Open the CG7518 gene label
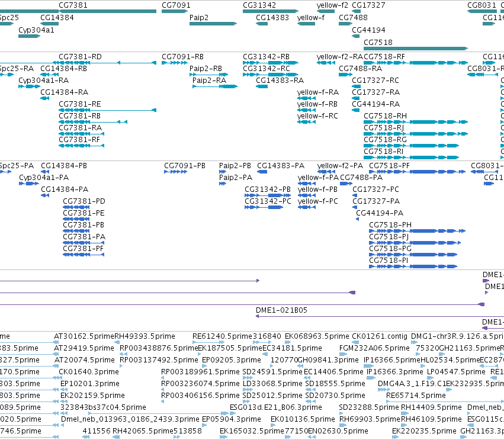The image size is (504, 440). point(378,43)
